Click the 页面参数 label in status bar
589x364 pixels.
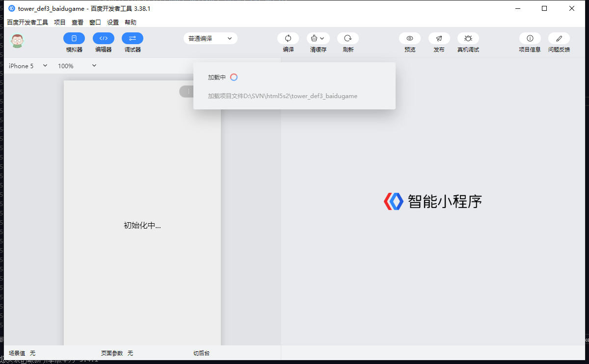112,353
